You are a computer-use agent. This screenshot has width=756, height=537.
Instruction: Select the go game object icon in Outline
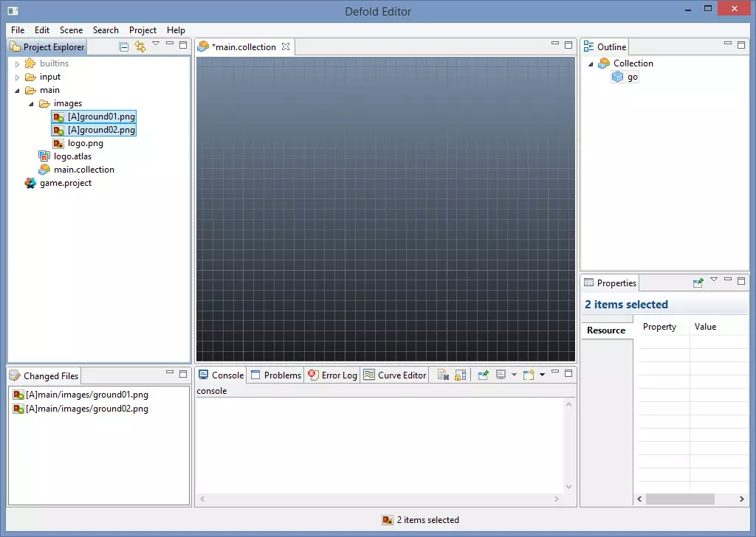pyautogui.click(x=617, y=77)
